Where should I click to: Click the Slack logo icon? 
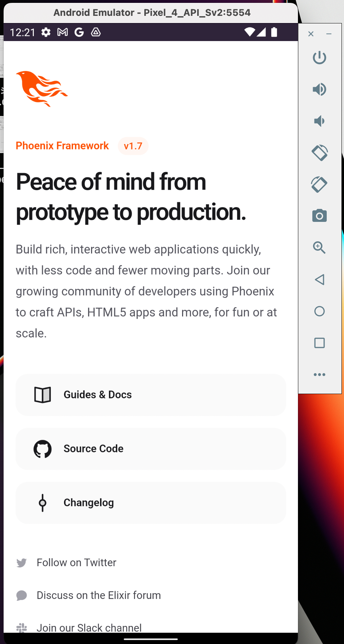coord(22,628)
